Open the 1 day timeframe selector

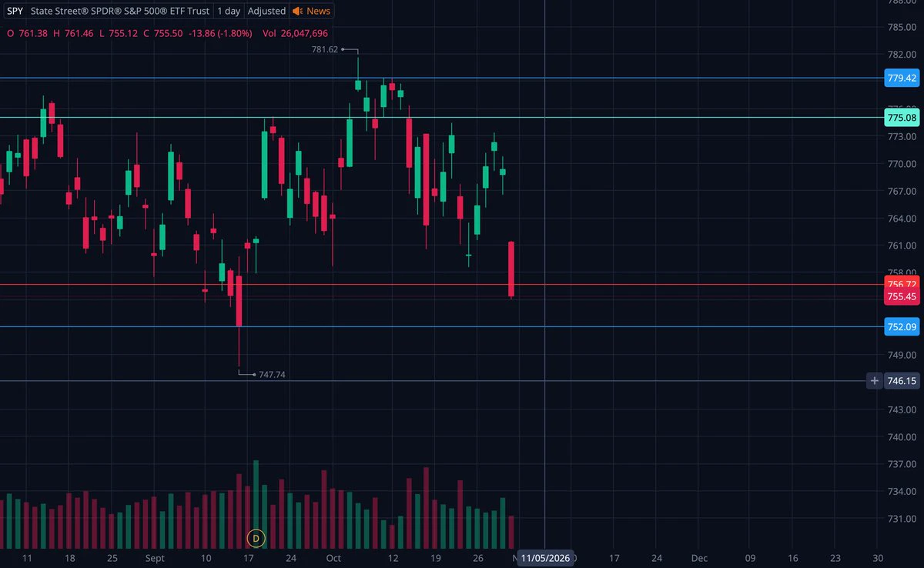click(229, 11)
